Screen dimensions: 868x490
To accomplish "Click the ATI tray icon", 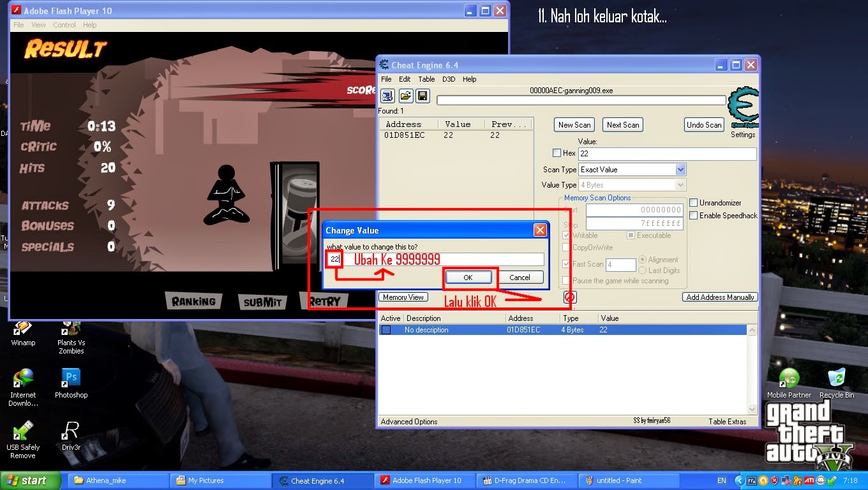I will tap(809, 480).
